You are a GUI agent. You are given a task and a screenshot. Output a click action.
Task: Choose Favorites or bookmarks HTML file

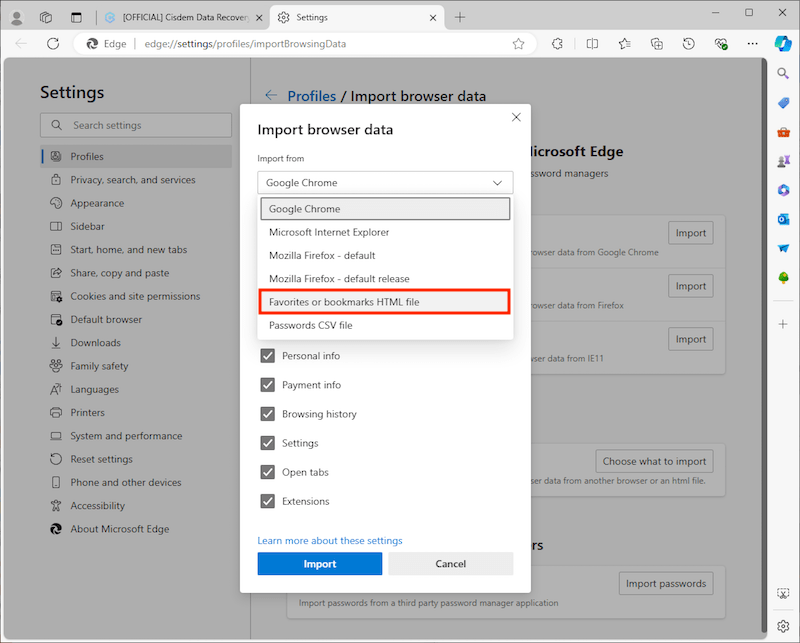tap(385, 302)
